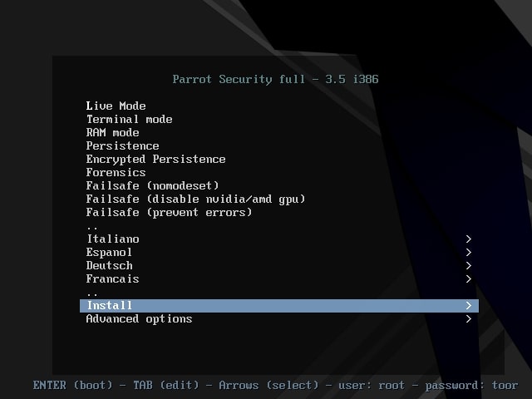The width and height of the screenshot is (532, 399).
Task: Select the highlighted Install entry
Action: pyautogui.click(x=279, y=305)
